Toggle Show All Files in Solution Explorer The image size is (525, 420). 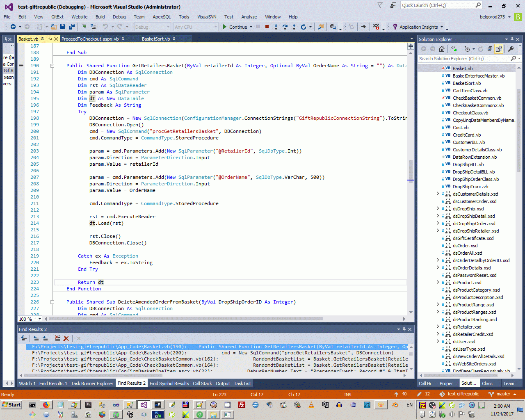click(x=499, y=49)
